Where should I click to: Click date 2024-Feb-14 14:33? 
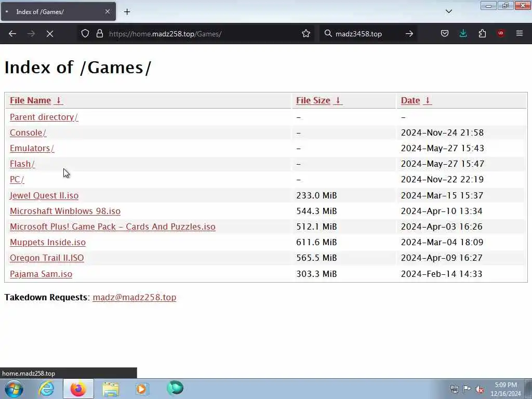(442, 274)
